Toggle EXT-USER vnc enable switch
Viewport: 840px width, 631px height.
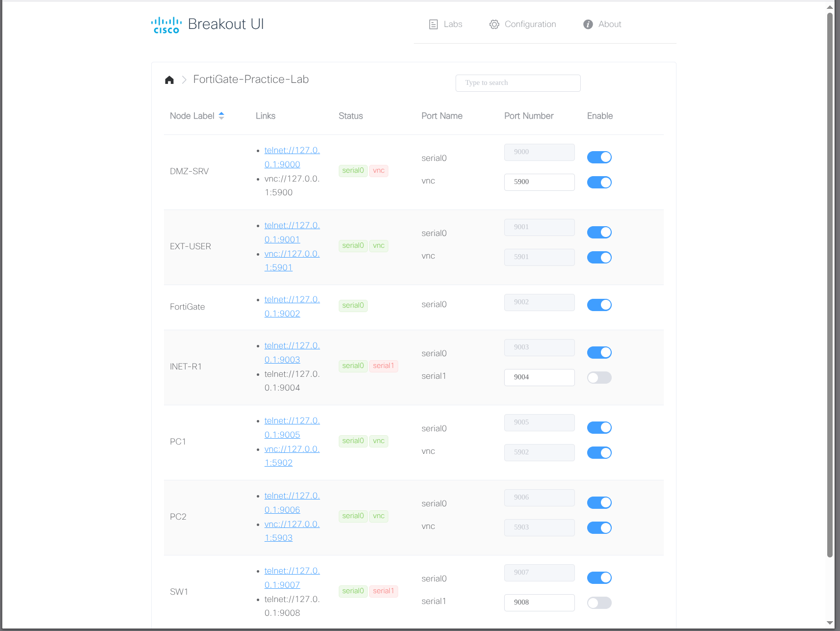(599, 257)
